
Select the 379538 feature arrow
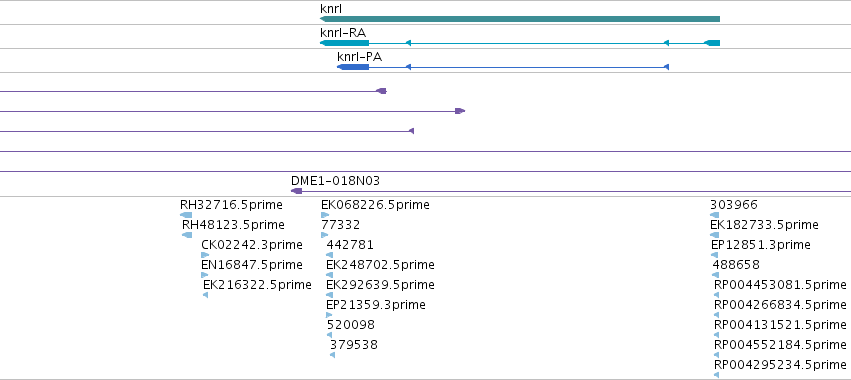click(332, 355)
